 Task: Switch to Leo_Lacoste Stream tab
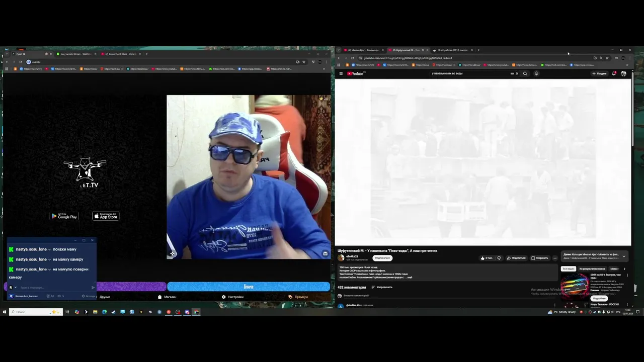point(75,54)
